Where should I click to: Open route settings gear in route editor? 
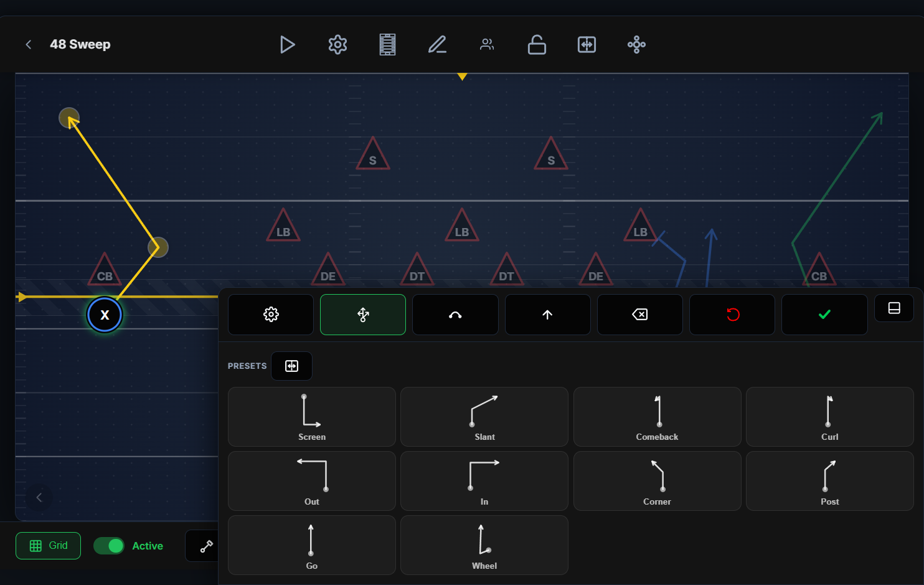pos(271,315)
